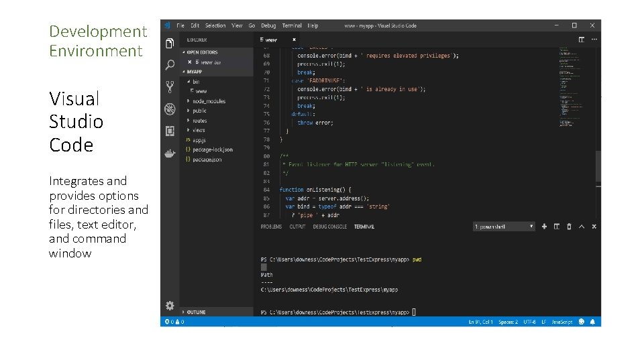Open the Selection menu
The width and height of the screenshot is (644, 362).
coord(215,25)
